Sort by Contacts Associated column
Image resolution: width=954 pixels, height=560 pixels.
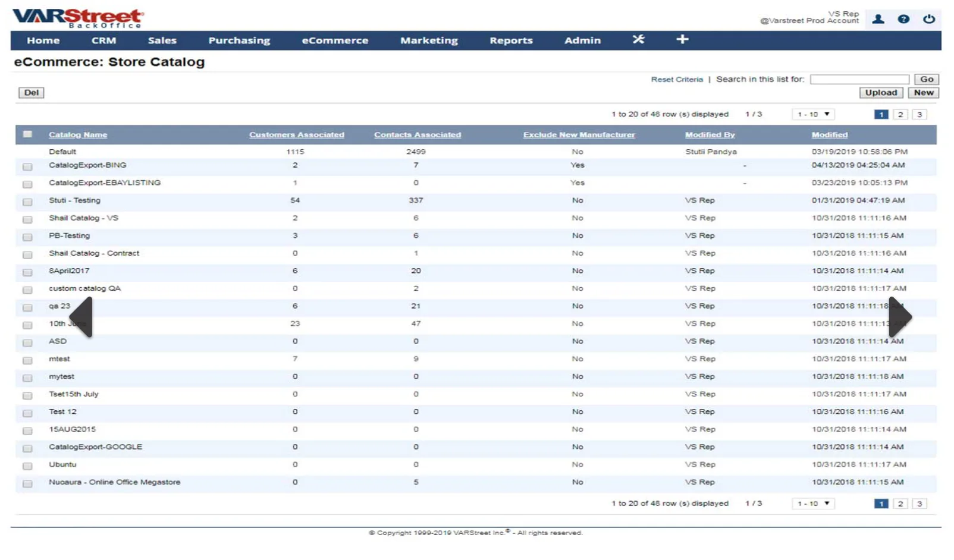(x=418, y=135)
